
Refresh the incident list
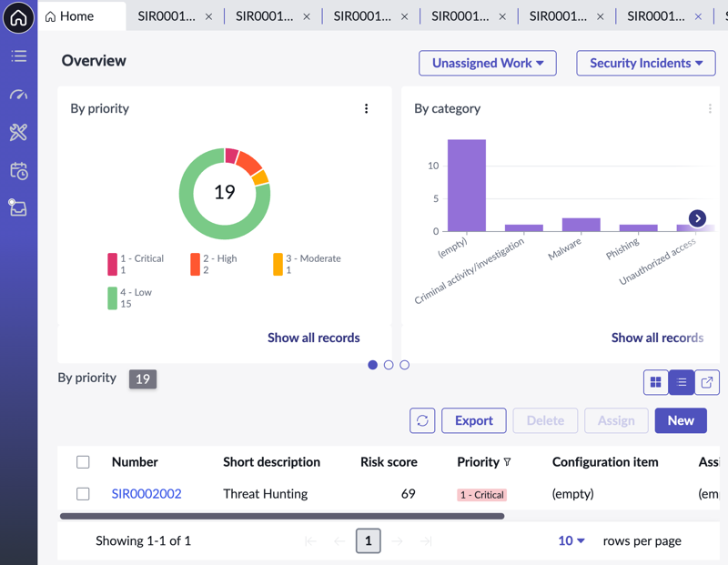422,420
